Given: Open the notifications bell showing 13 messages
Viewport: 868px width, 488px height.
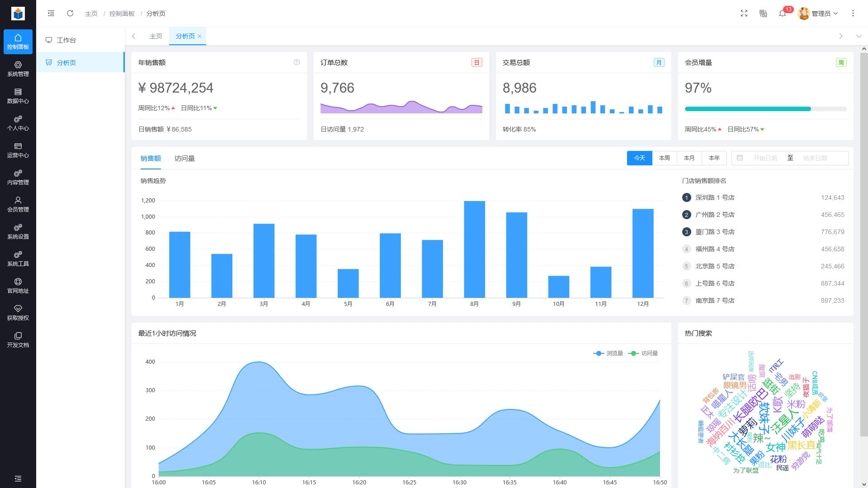Looking at the screenshot, I should pos(782,14).
